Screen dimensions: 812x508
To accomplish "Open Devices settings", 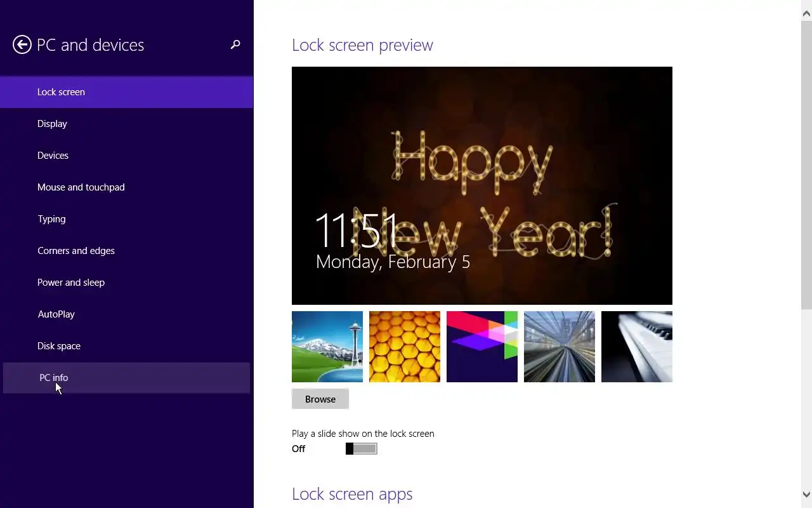I will tap(127, 156).
